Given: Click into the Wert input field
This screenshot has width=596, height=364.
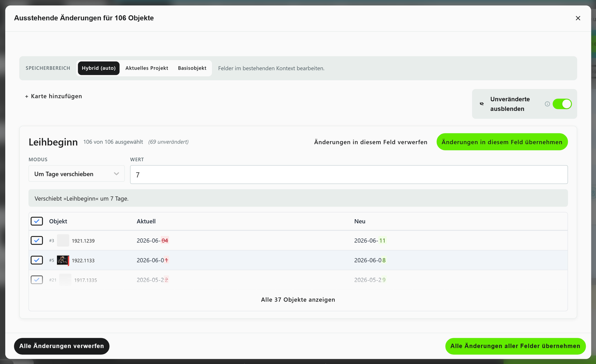Looking at the screenshot, I should pos(349,175).
